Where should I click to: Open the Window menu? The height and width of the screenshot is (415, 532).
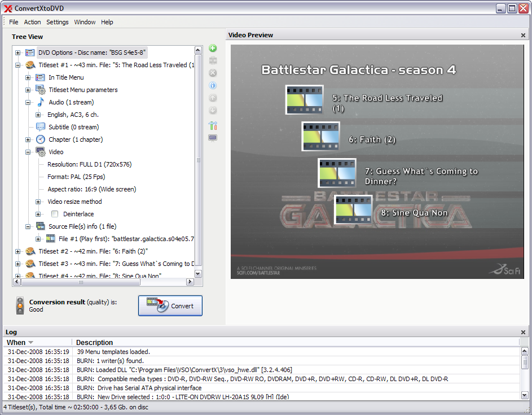pos(85,22)
